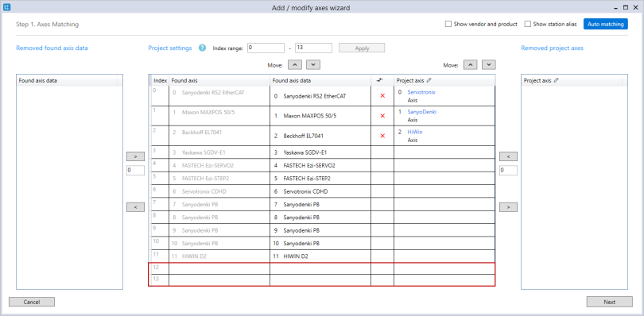Move project axis down
644x316 pixels.
pyautogui.click(x=489, y=64)
